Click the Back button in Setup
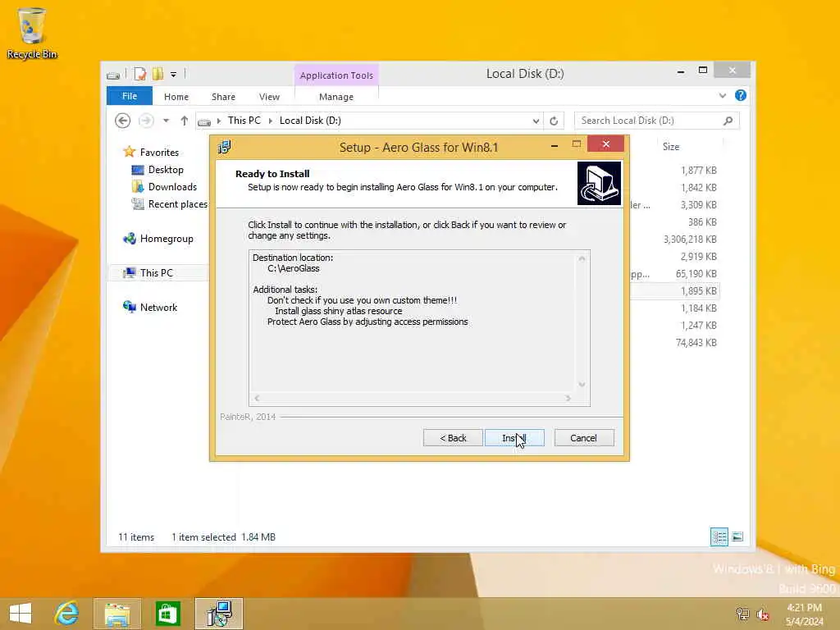The image size is (840, 630). (453, 438)
